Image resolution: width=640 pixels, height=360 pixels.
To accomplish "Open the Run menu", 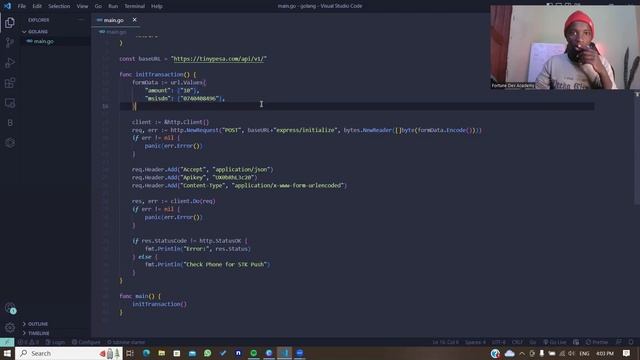I will [113, 6].
